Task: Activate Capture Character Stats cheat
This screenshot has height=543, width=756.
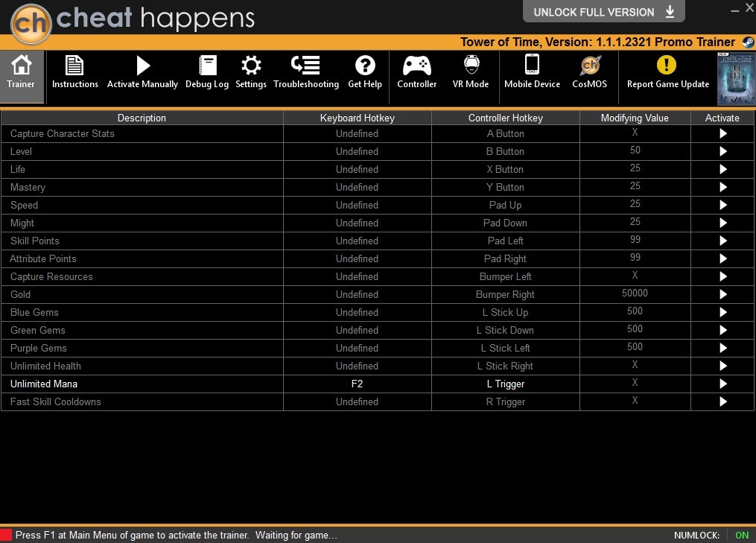Action: click(x=722, y=133)
